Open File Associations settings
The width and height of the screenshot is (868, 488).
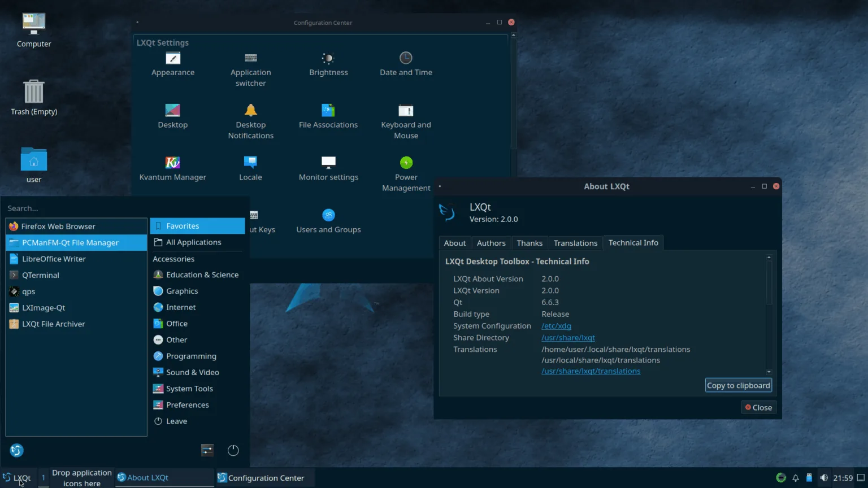[328, 115]
